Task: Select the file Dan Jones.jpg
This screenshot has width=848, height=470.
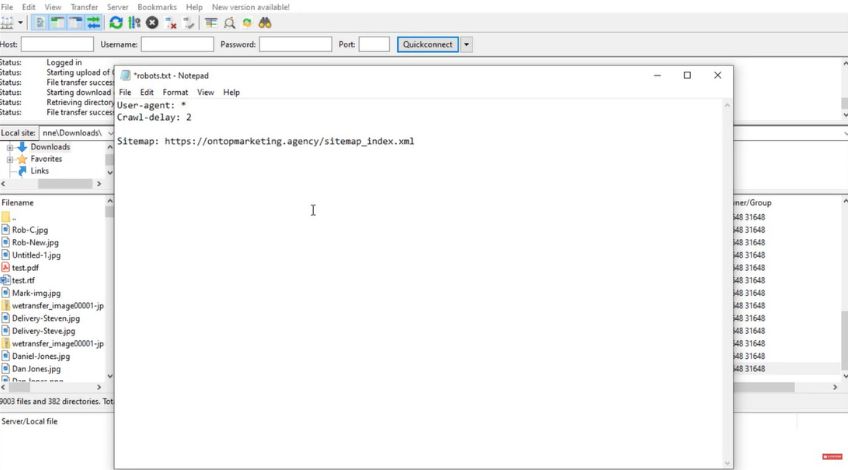Action: pyautogui.click(x=36, y=369)
